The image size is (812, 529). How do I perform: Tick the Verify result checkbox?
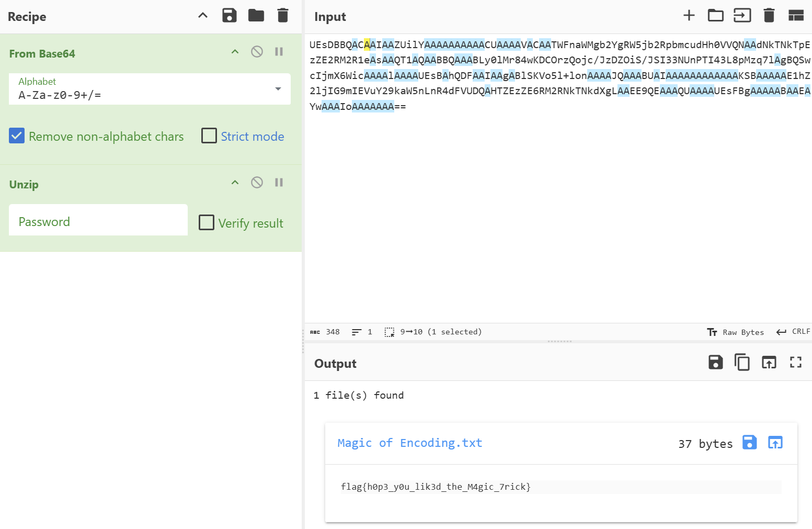point(207,223)
